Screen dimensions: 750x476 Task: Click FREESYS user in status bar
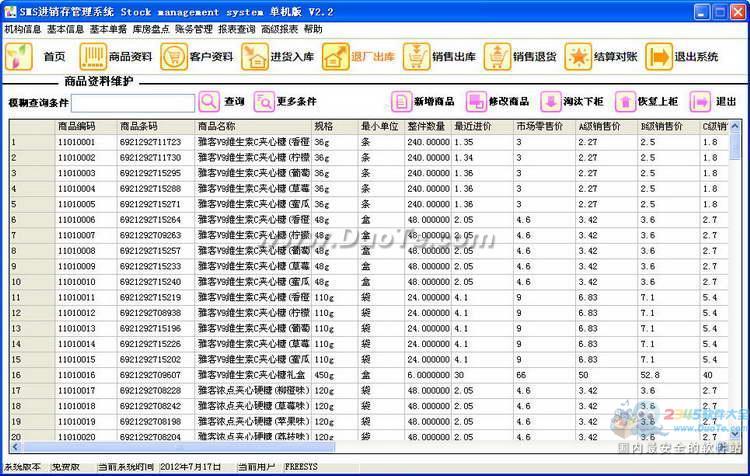click(x=301, y=466)
